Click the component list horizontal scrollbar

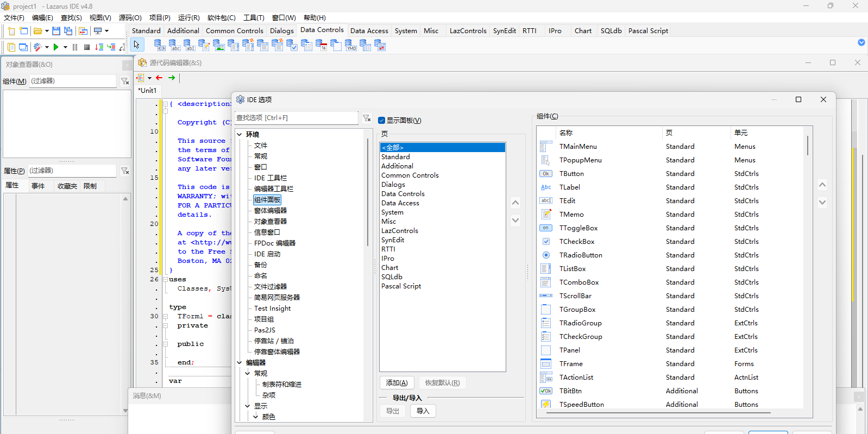[658, 413]
